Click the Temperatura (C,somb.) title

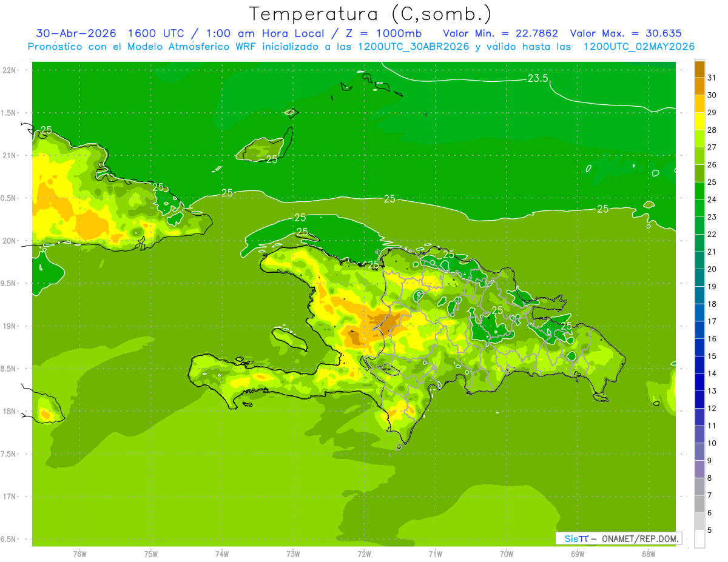[371, 14]
